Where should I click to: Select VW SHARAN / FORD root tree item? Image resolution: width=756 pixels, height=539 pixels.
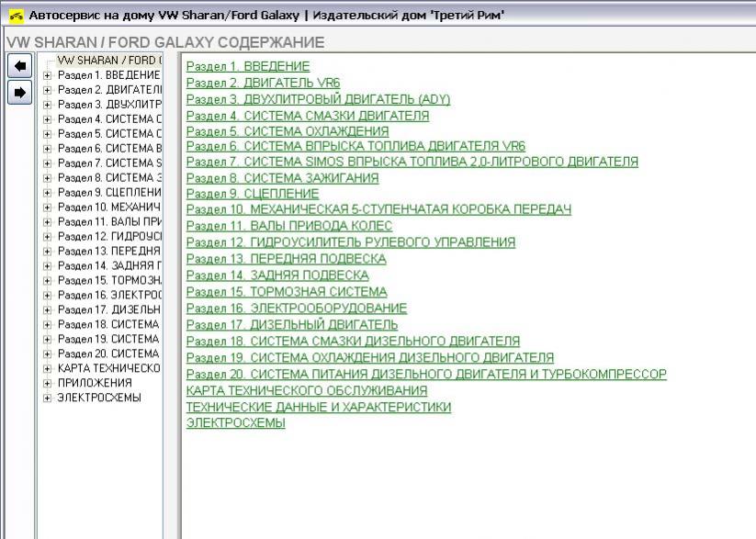click(x=109, y=61)
